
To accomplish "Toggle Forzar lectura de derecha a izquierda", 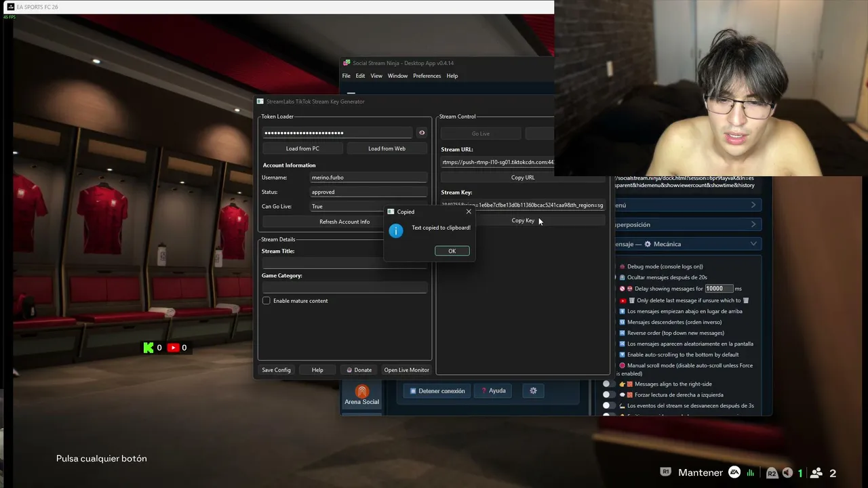I will [x=609, y=395].
